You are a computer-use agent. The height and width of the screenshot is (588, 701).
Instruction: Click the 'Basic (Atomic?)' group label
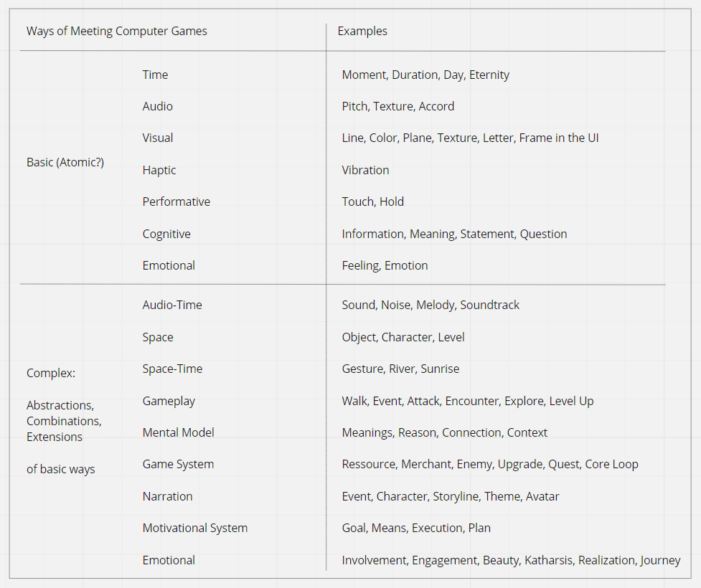[65, 162]
